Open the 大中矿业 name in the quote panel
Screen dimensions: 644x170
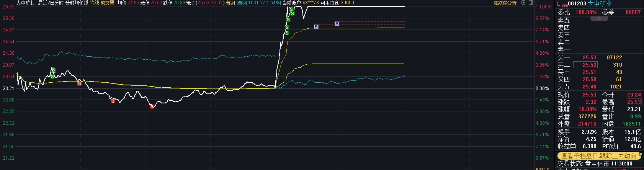coord(600,4)
